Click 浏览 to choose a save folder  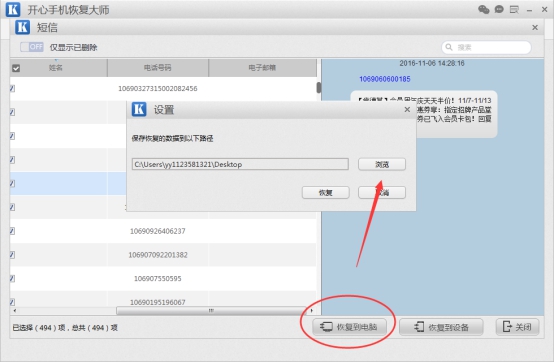(382, 164)
